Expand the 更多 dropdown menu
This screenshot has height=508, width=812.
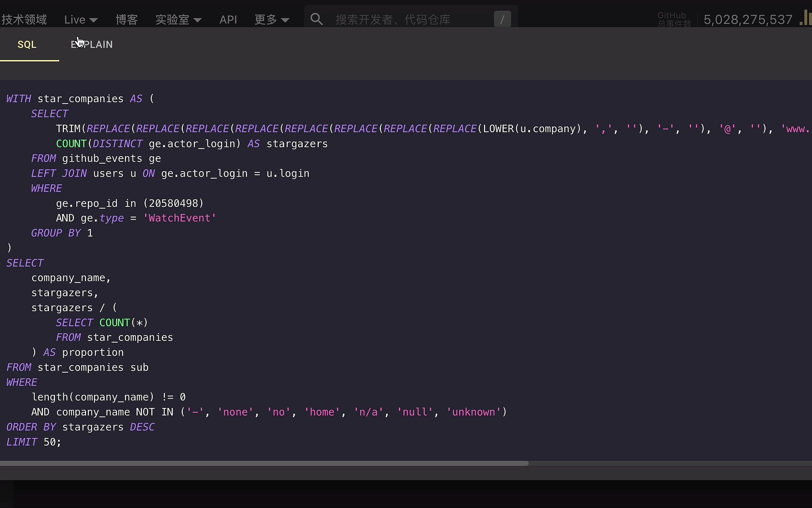click(x=272, y=19)
